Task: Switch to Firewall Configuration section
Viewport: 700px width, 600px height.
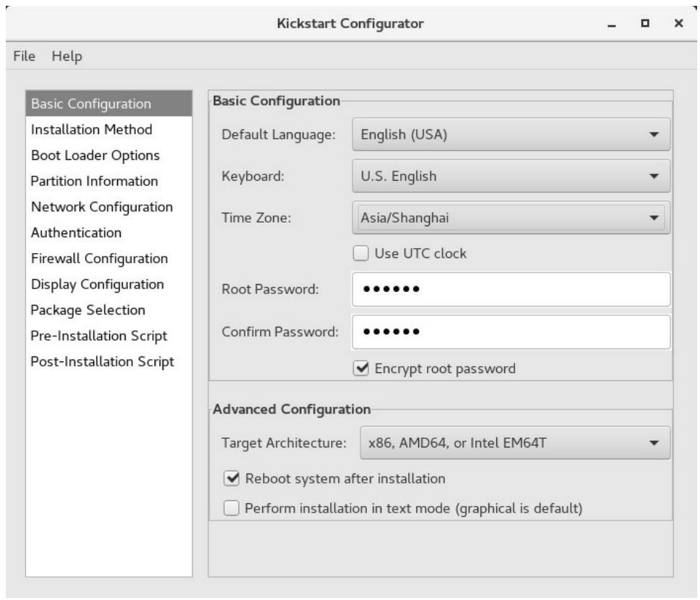Action: click(x=99, y=258)
